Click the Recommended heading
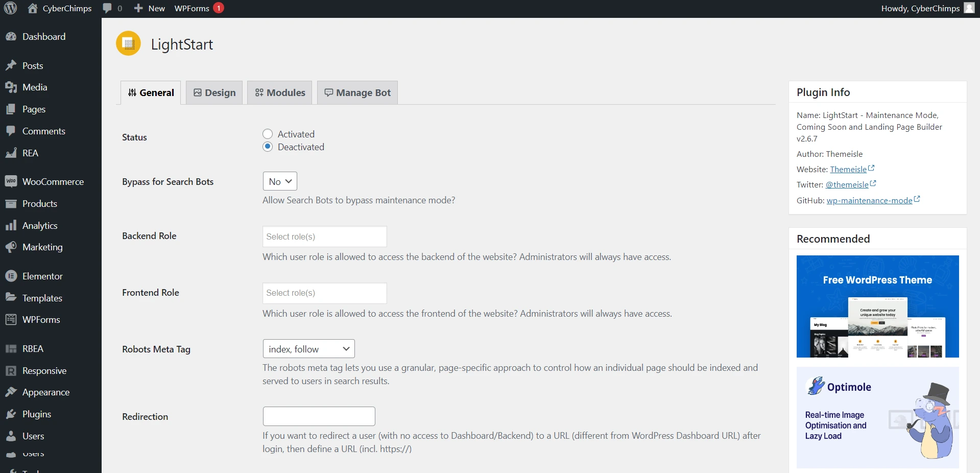Screen dimensions: 980x473 tap(833, 239)
